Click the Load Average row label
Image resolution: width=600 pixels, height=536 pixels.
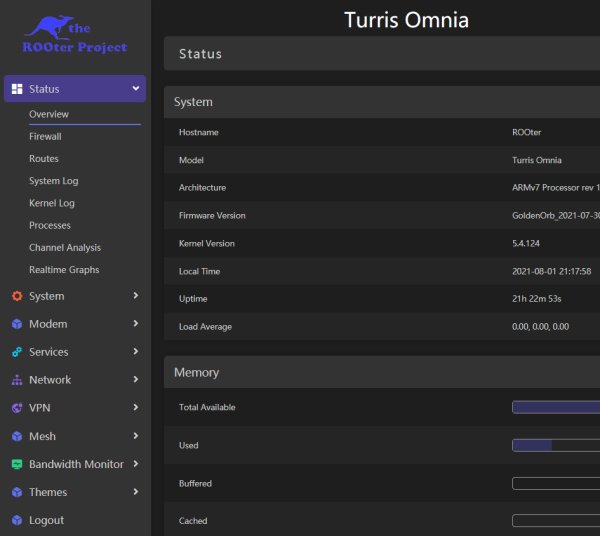pos(205,327)
